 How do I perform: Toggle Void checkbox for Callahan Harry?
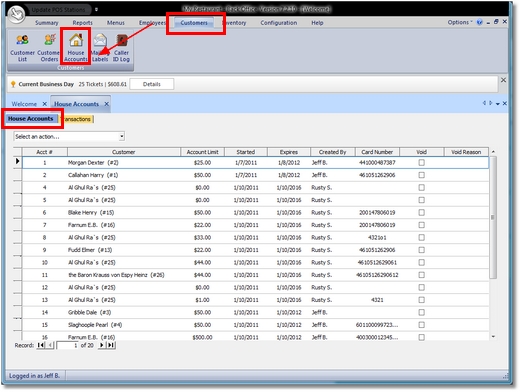[x=421, y=175]
